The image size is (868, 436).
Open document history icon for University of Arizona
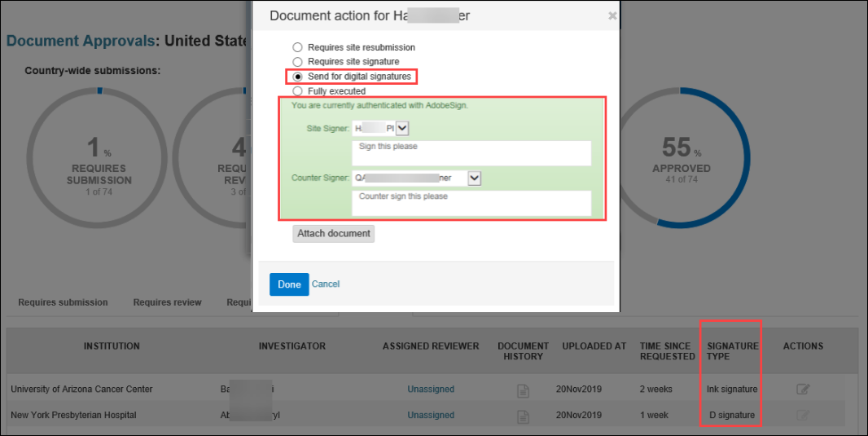tap(523, 390)
